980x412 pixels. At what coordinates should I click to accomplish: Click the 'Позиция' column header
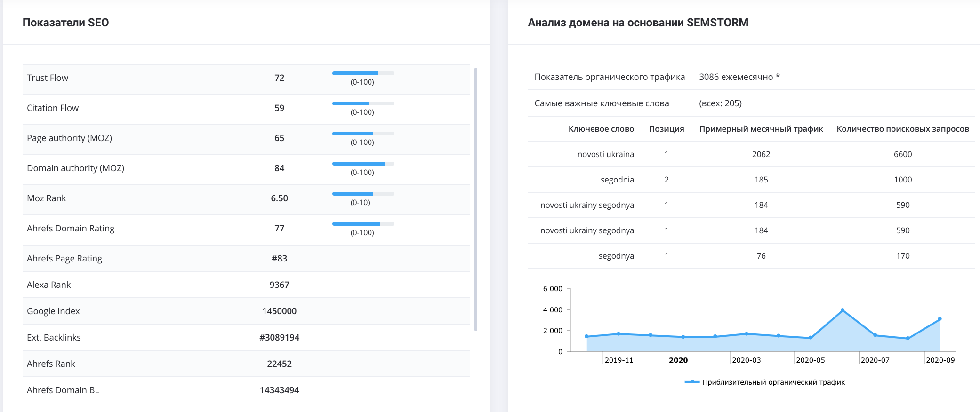(x=667, y=129)
